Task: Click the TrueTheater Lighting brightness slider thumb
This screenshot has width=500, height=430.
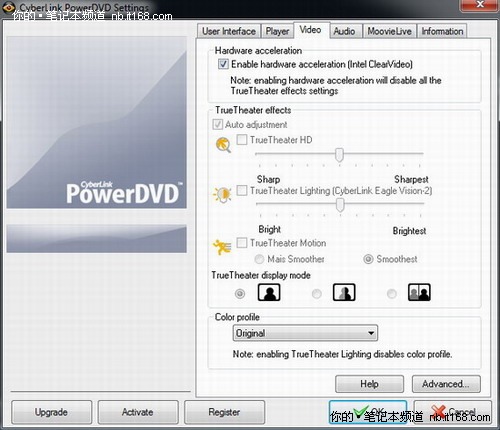Action: pyautogui.click(x=340, y=205)
